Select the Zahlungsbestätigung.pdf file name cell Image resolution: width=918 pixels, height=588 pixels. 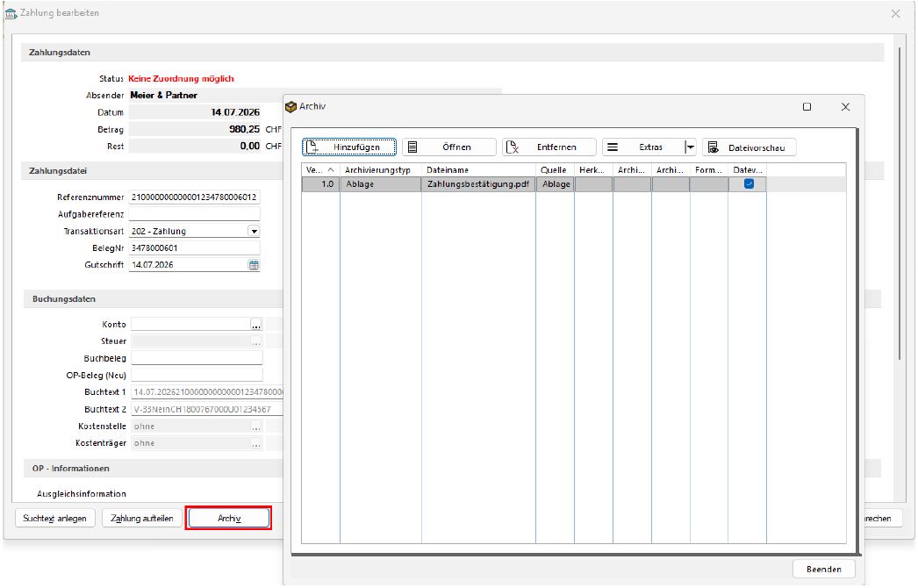(x=478, y=184)
